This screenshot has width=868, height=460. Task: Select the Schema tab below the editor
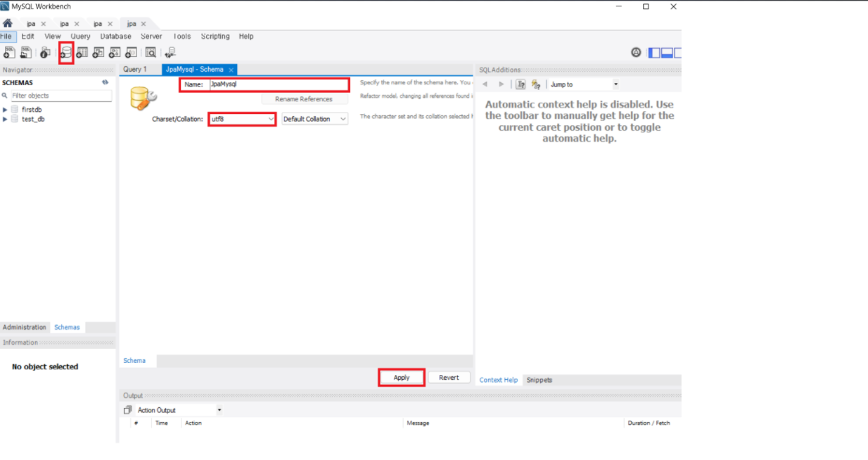coord(134,360)
